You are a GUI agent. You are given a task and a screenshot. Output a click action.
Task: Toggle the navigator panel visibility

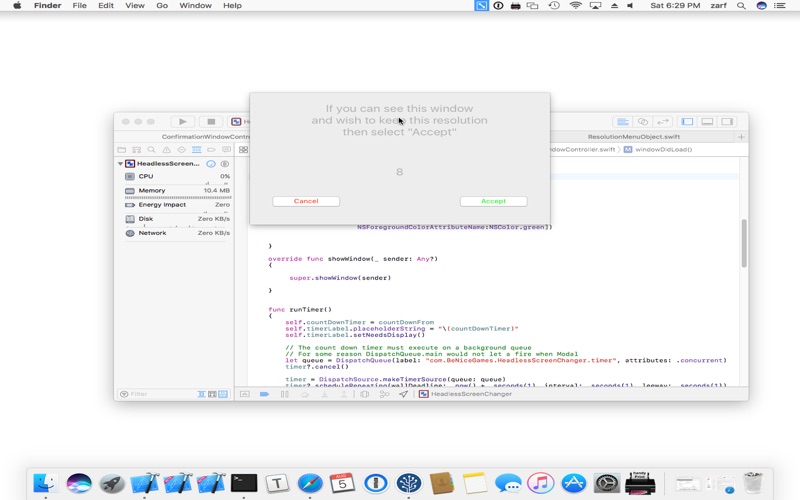687,122
